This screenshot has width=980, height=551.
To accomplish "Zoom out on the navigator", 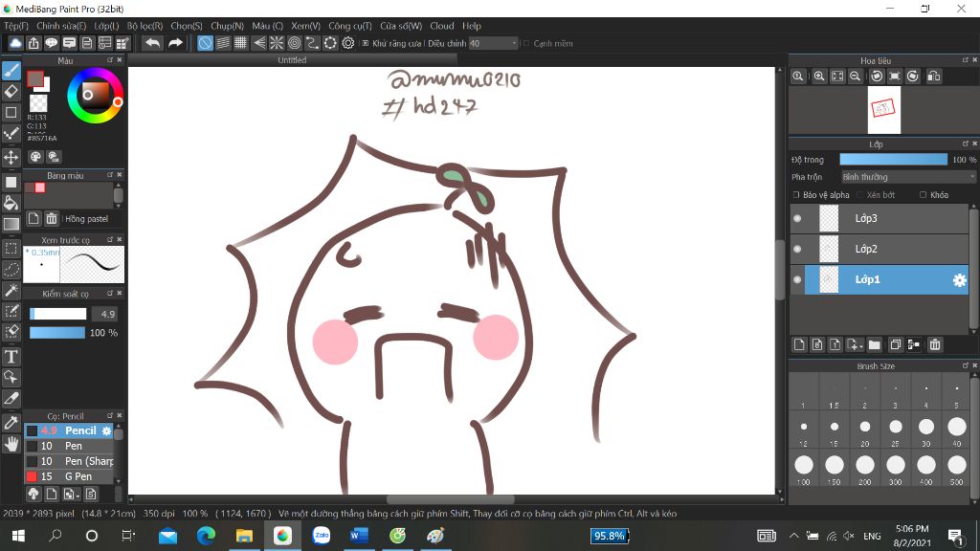I will [855, 77].
